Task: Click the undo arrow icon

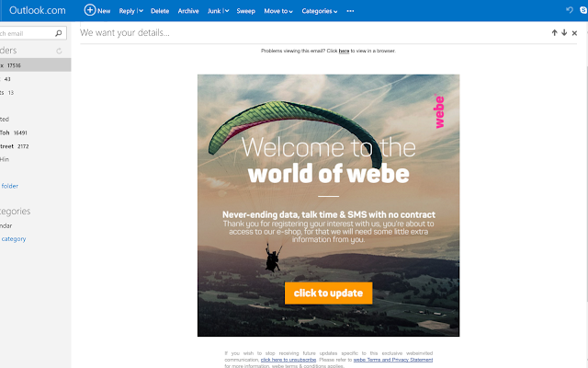Action: pyautogui.click(x=570, y=10)
